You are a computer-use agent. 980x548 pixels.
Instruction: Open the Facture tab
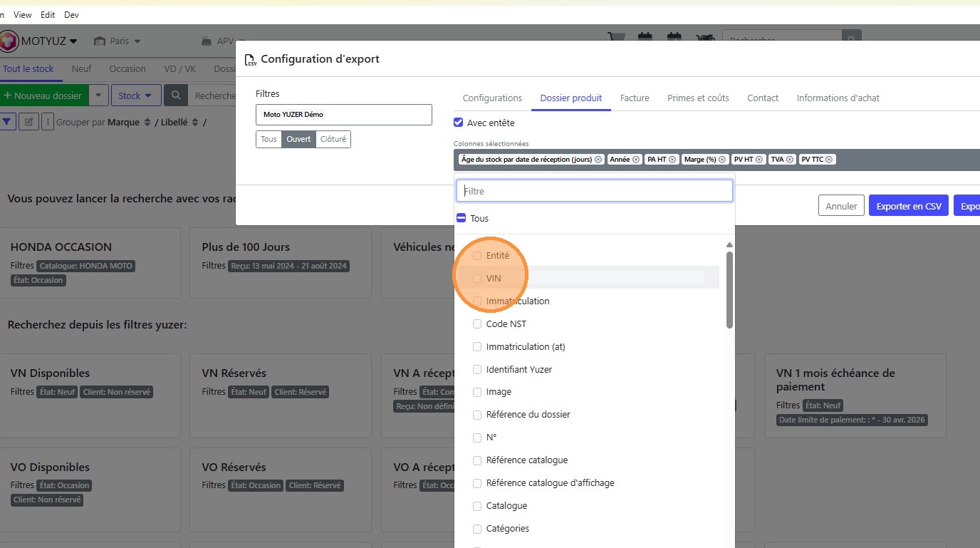tap(635, 98)
